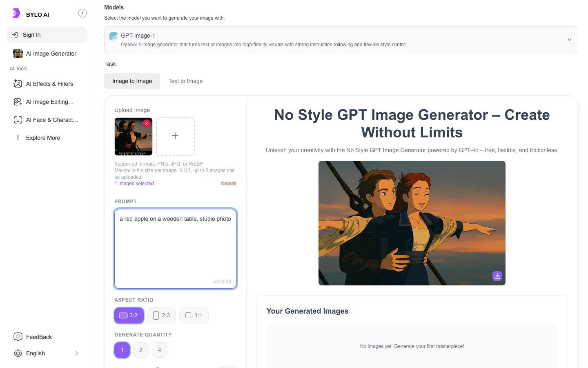Set generate quantity to 1
This screenshot has width=588, height=368.
[x=122, y=350]
